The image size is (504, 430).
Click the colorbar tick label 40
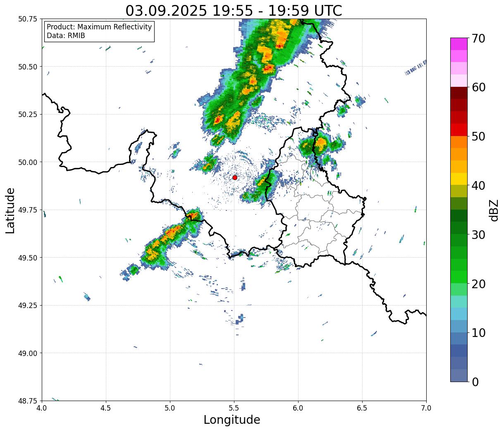coord(478,186)
